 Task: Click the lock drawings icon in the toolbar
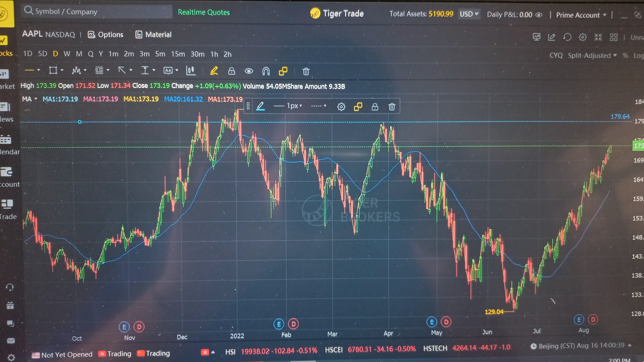[x=232, y=71]
